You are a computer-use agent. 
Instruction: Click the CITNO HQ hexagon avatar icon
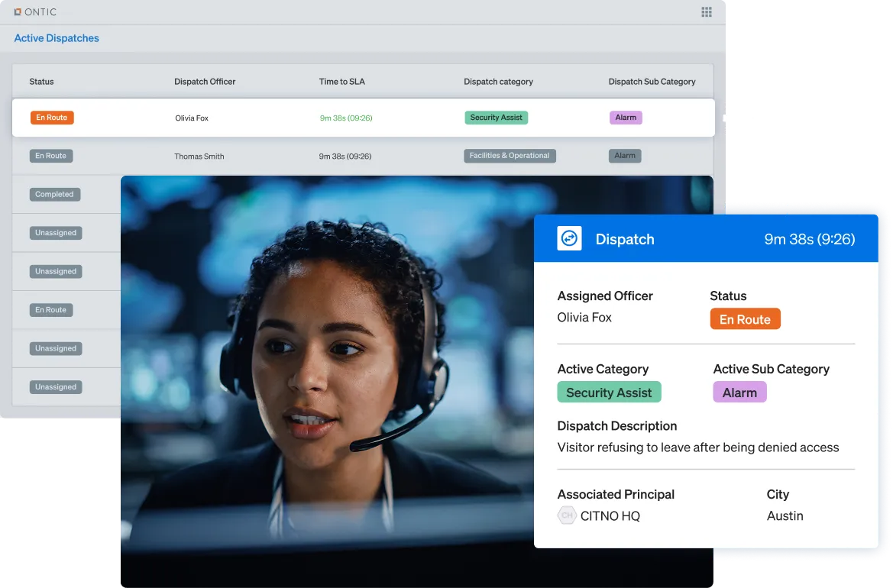coord(567,515)
